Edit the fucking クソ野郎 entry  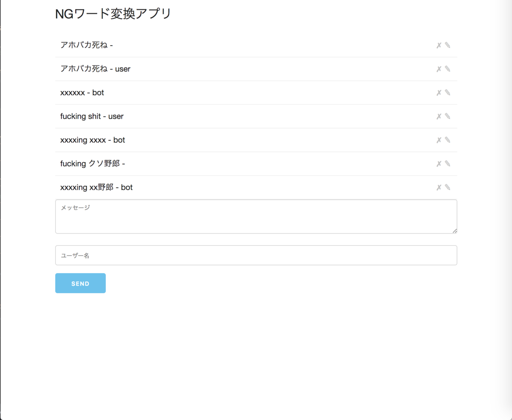(x=447, y=163)
